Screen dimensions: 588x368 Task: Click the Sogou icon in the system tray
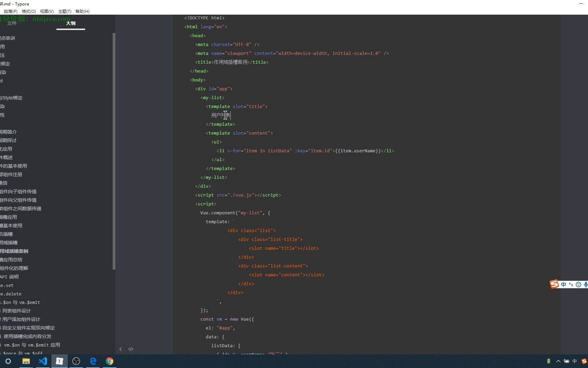pos(584,361)
